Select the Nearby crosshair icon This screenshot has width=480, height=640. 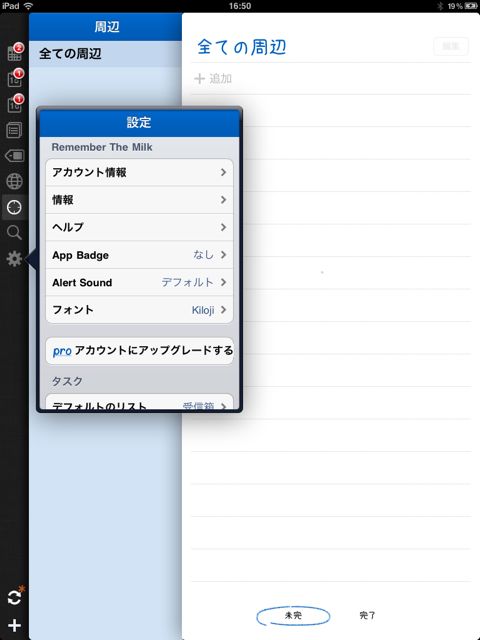[x=15, y=207]
